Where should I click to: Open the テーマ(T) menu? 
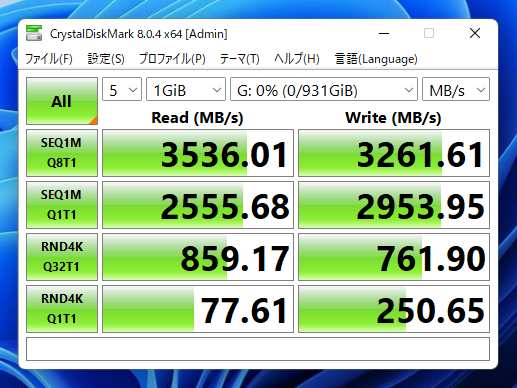[239, 59]
